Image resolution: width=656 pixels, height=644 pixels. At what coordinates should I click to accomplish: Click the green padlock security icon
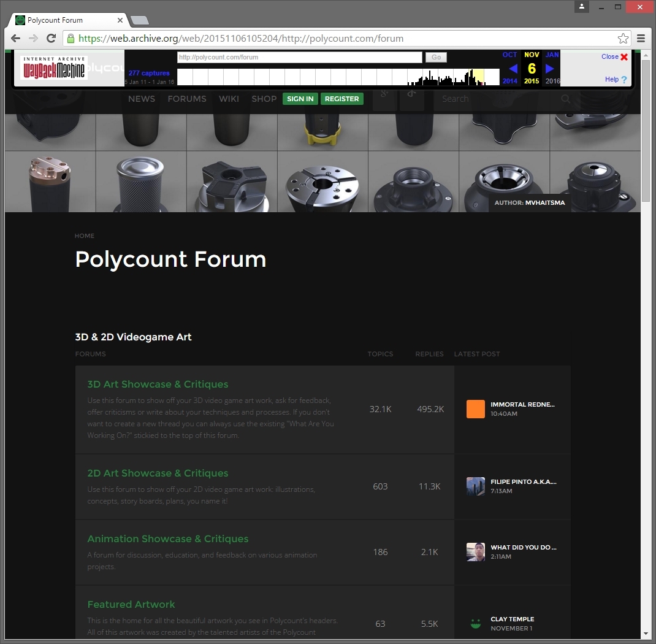click(71, 39)
